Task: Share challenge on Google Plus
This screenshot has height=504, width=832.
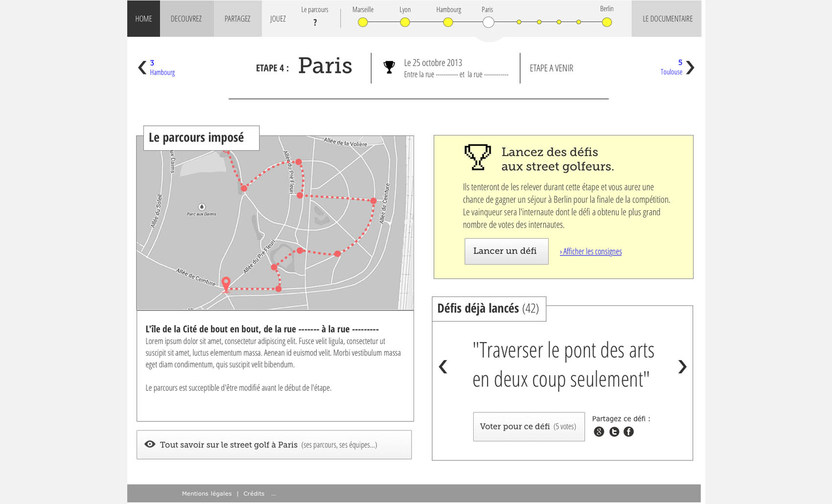Action: (599, 432)
